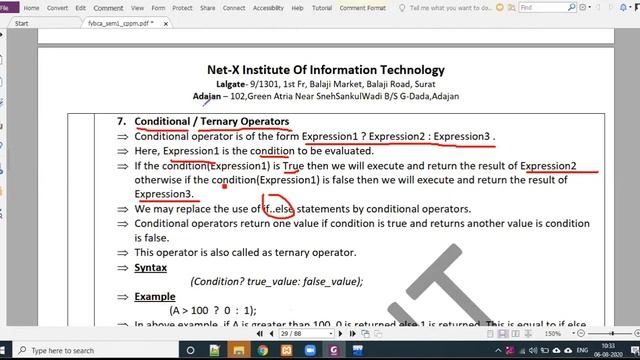
Task: Open Cortana circle on taskbar
Action: (x=191, y=350)
